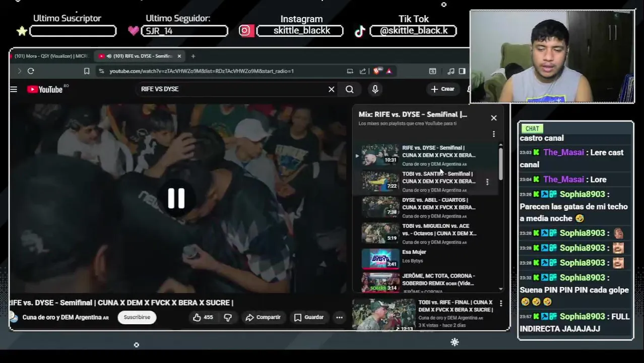The width and height of the screenshot is (644, 363).
Task: Click Sophia8903 message 'Suena PIN PIN PIN cada golpe'
Action: point(574,290)
